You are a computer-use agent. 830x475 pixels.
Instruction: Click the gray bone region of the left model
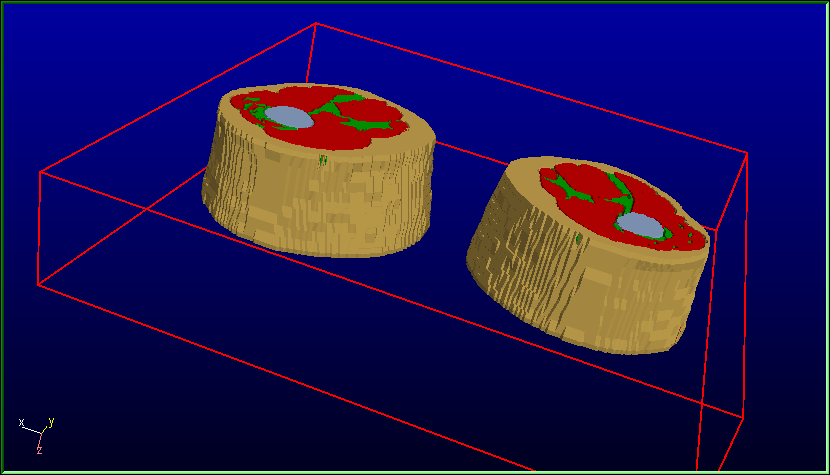point(289,117)
